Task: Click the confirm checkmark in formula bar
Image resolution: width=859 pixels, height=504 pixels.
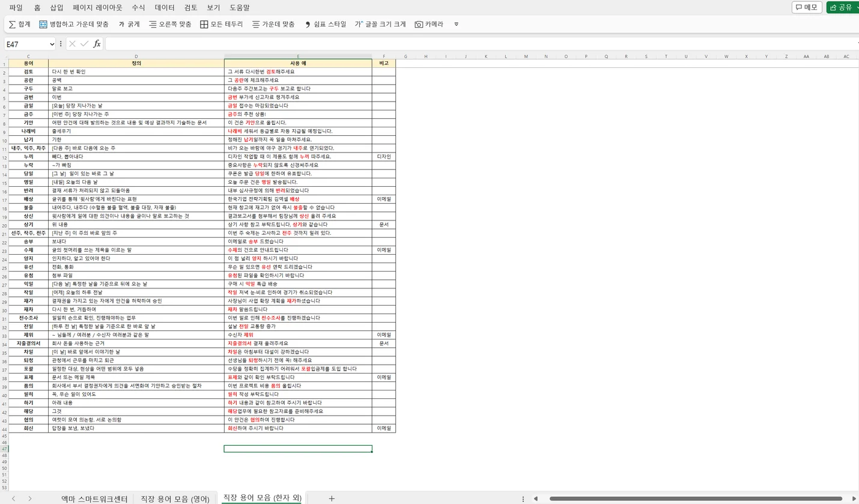Action: pos(84,44)
